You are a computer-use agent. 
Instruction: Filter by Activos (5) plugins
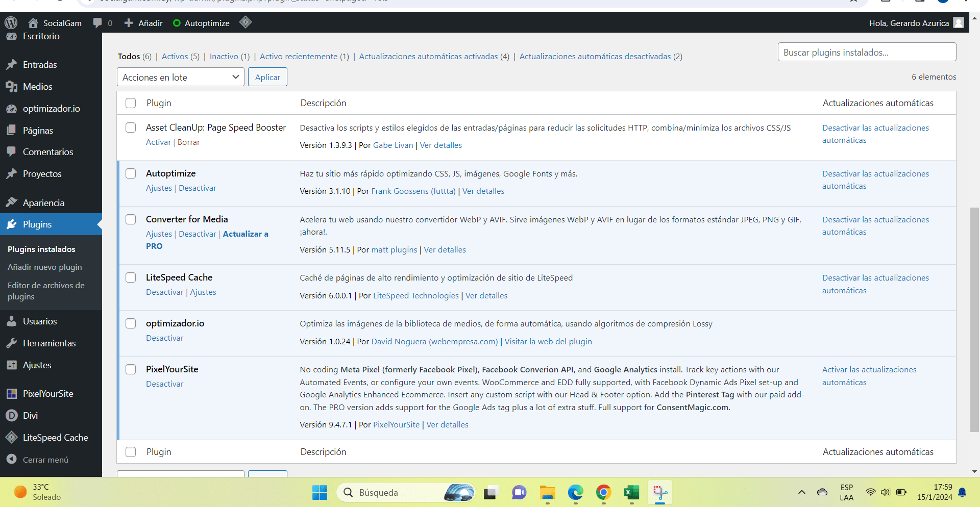click(x=181, y=56)
